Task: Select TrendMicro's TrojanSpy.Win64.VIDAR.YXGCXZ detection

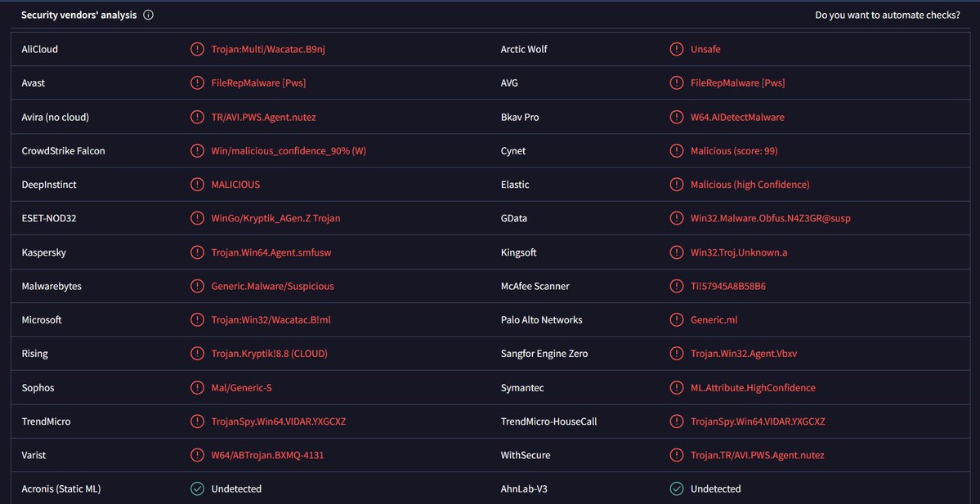Action: [279, 421]
